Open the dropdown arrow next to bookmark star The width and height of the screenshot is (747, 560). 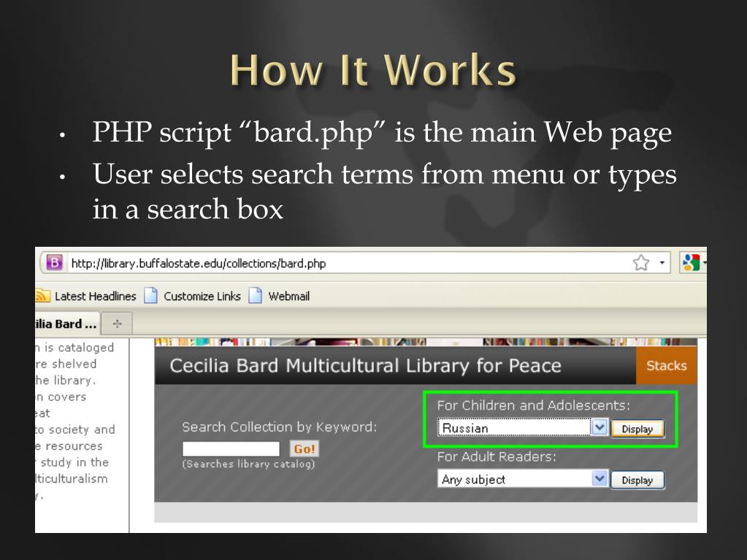coord(662,263)
